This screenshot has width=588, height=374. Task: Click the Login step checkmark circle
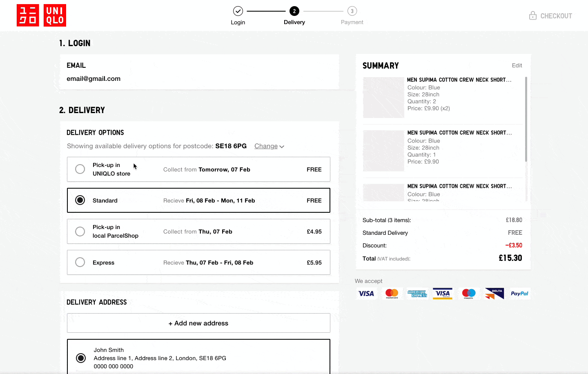tap(238, 11)
